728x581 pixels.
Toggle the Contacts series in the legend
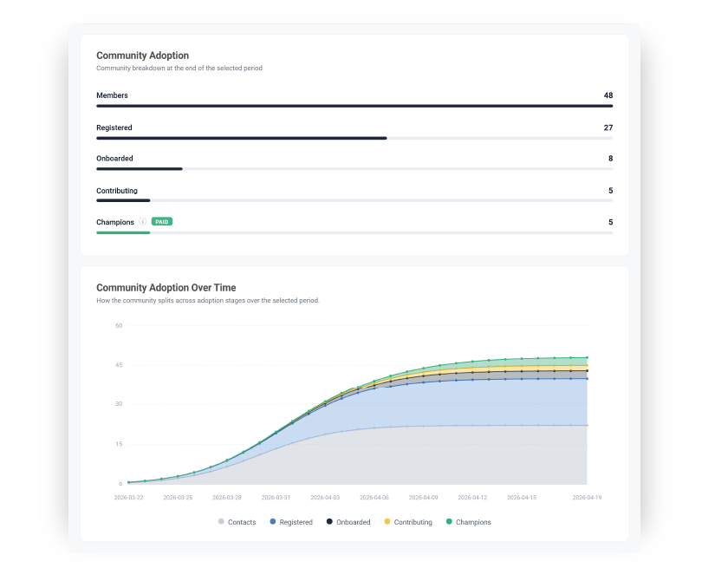pos(234,522)
